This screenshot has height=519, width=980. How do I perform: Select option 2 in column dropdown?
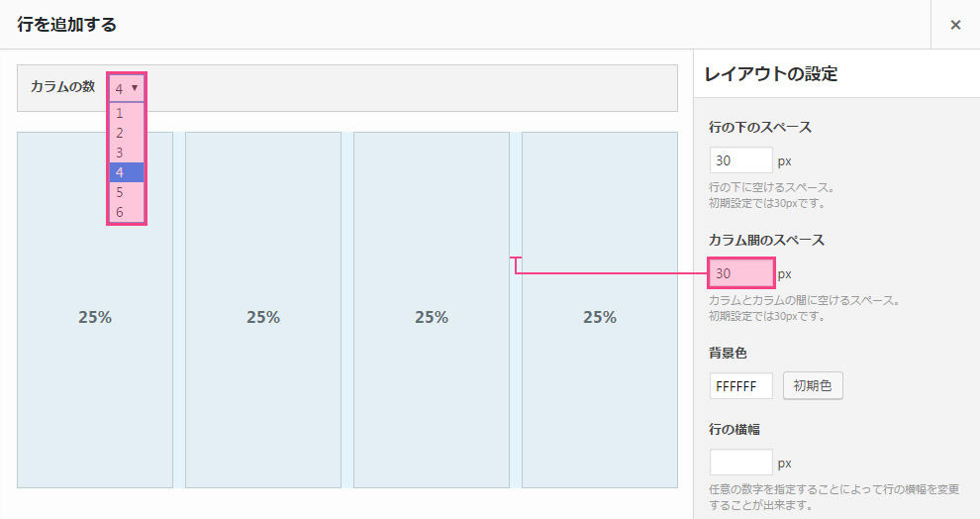[126, 133]
